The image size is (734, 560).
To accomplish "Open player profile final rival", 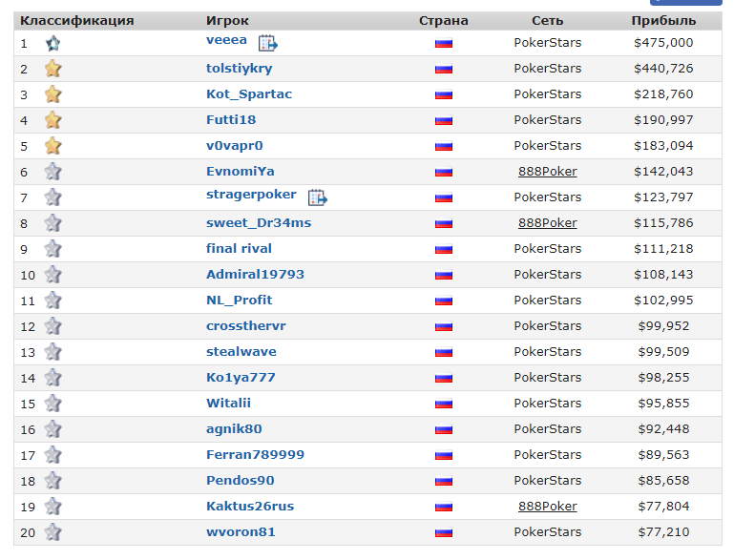I will [239, 248].
